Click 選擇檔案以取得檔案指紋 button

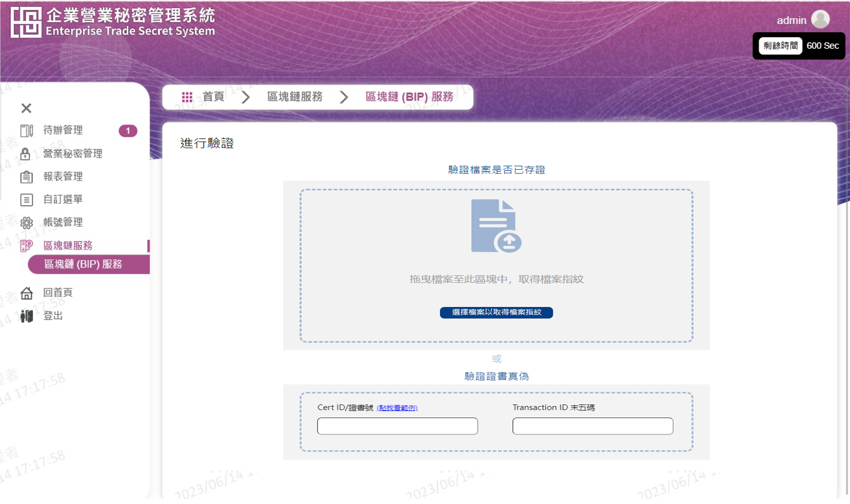click(x=496, y=312)
